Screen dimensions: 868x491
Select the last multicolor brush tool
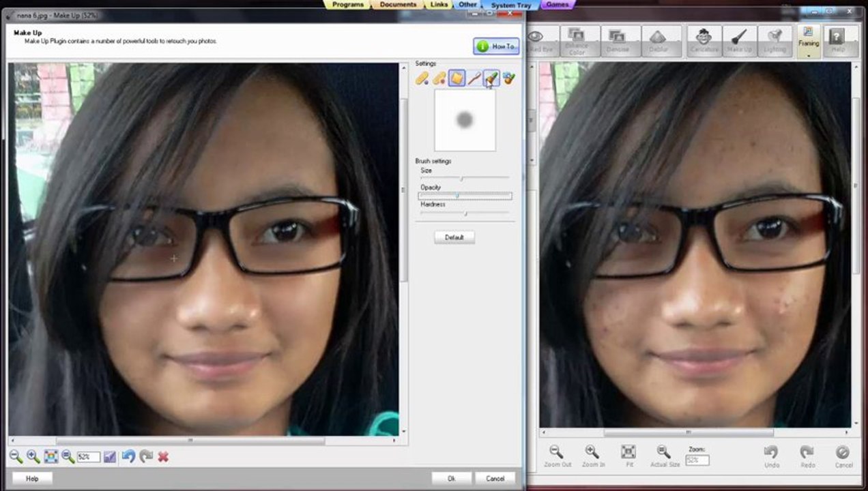click(x=508, y=79)
